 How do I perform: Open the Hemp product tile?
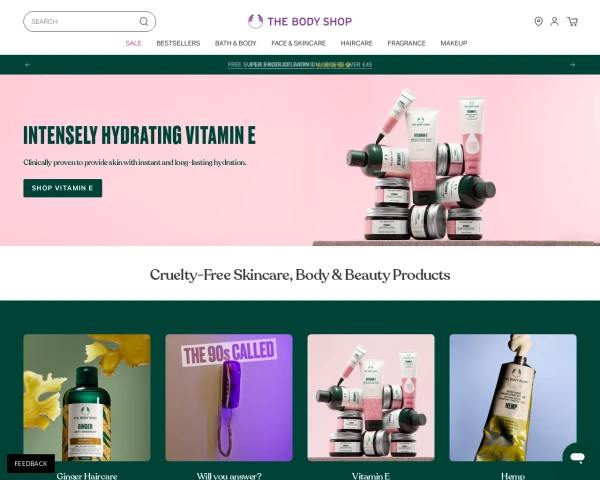pos(513,398)
